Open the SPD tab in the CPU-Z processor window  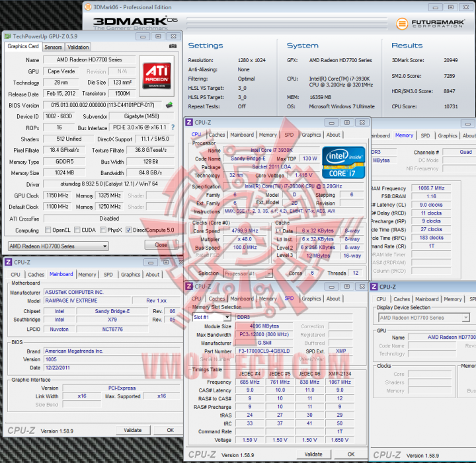[x=289, y=135]
